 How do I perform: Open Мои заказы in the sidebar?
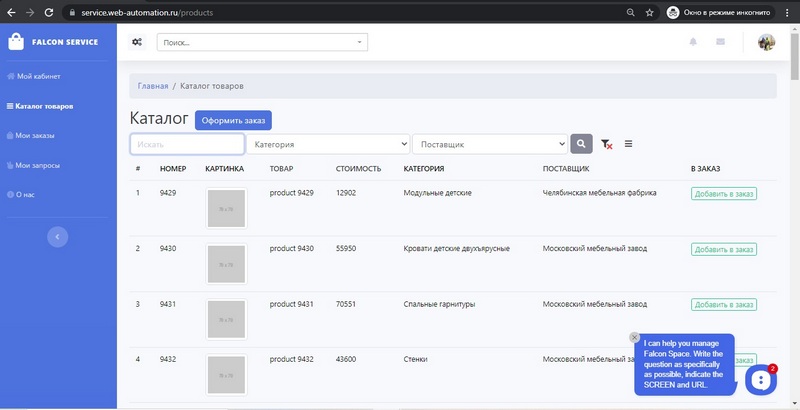35,135
